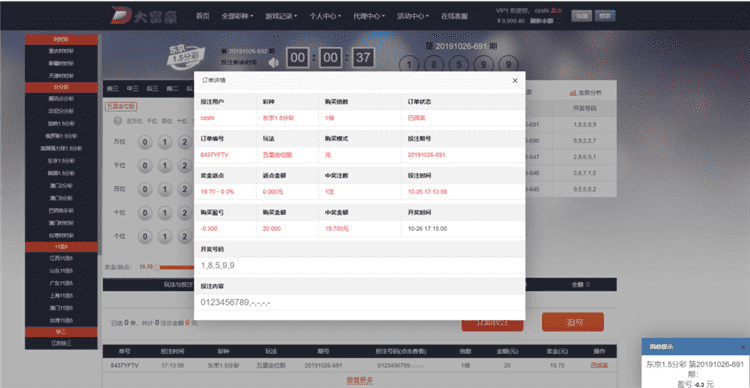Click order number 8437YFTV in record table
This screenshot has height=388, width=750.
(124, 366)
